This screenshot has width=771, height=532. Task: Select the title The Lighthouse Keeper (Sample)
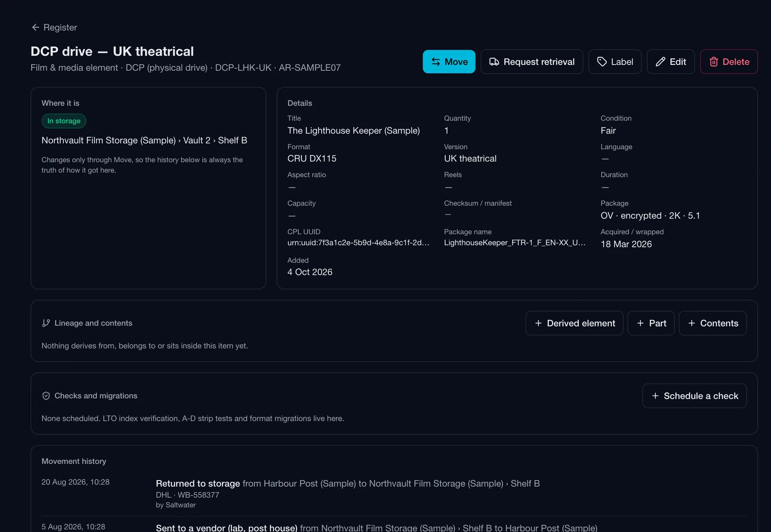click(x=353, y=131)
